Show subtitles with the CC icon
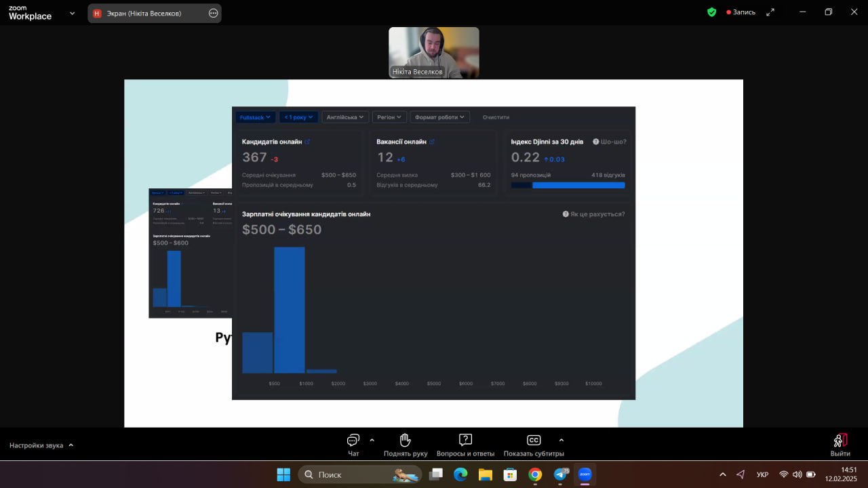Viewport: 868px width, 488px height. 534,440
